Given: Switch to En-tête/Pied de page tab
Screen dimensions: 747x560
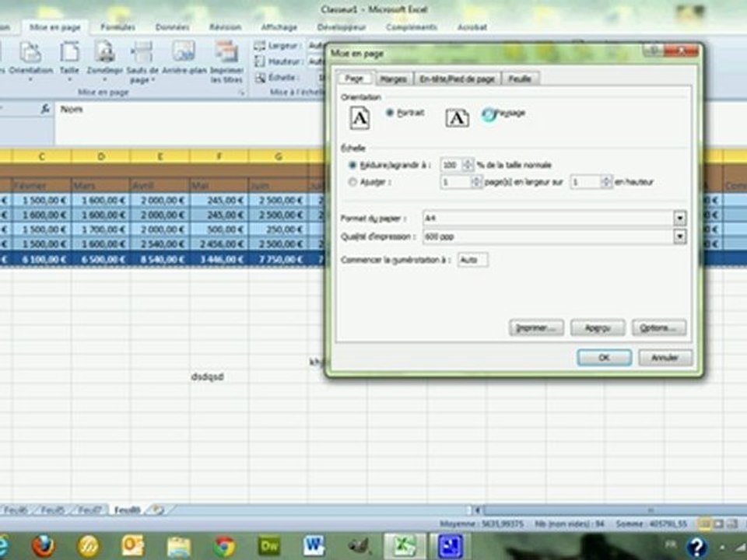Looking at the screenshot, I should [457, 79].
